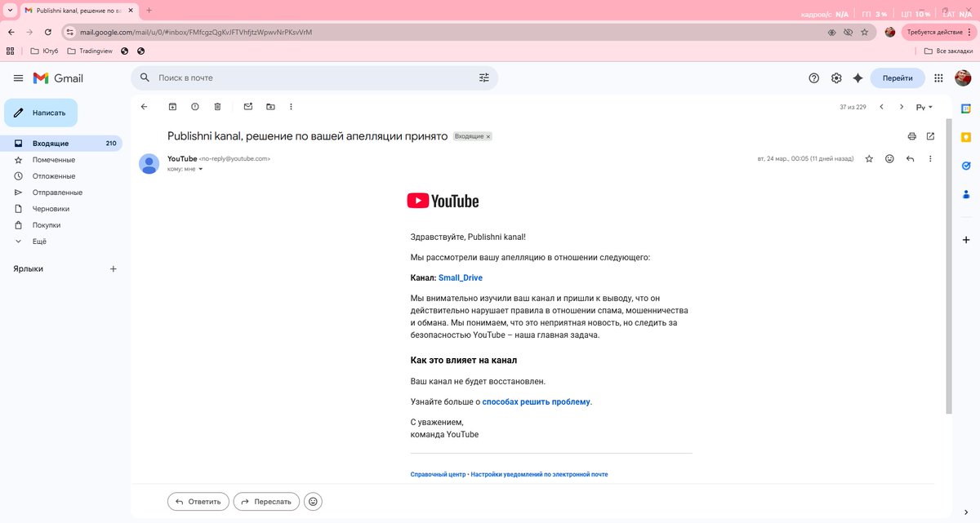Open input language selector Ру dropdown
Image resolution: width=980 pixels, height=523 pixels.
point(924,107)
